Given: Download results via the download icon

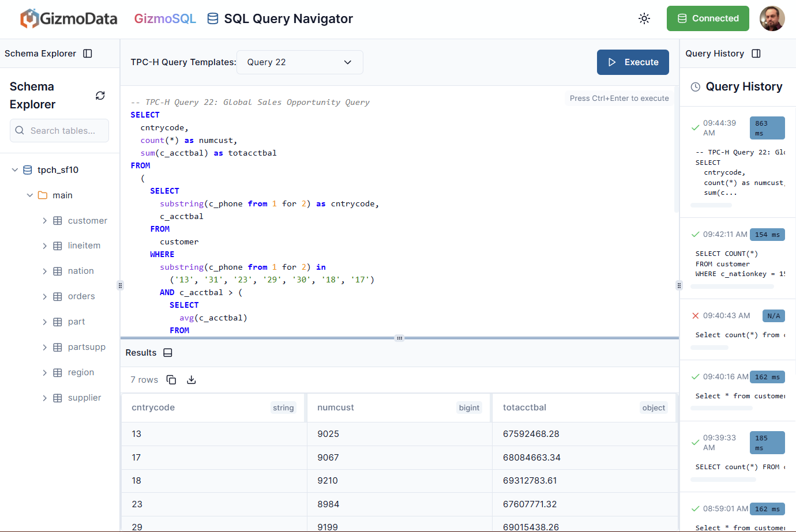Looking at the screenshot, I should click(x=191, y=380).
